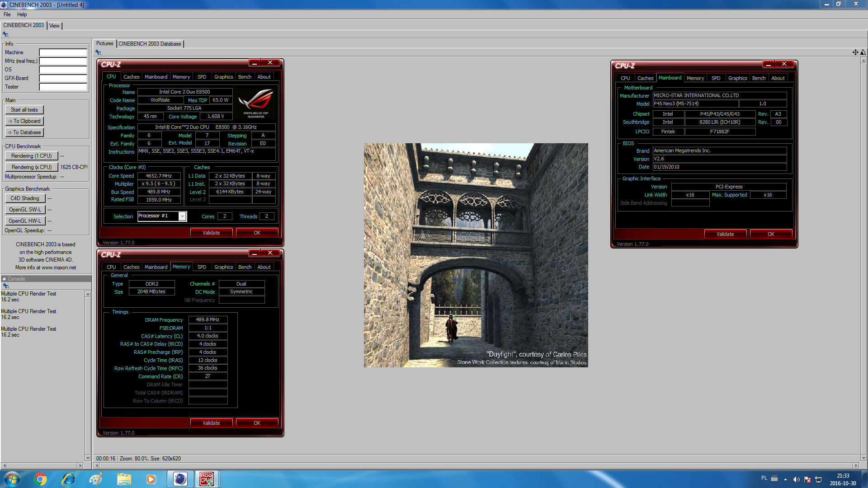This screenshot has width=868, height=488.
Task: Select the move-view crosshair icon in the picture toolbar
Action: (855, 52)
